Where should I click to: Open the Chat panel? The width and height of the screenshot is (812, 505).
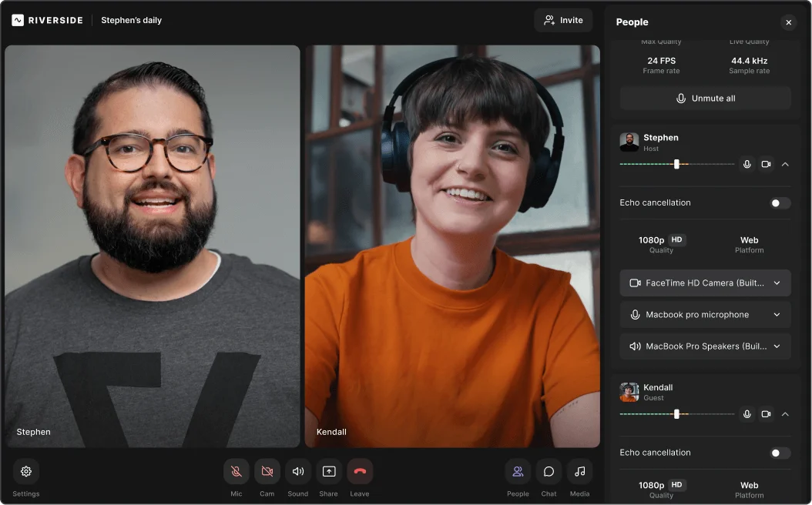tap(549, 471)
